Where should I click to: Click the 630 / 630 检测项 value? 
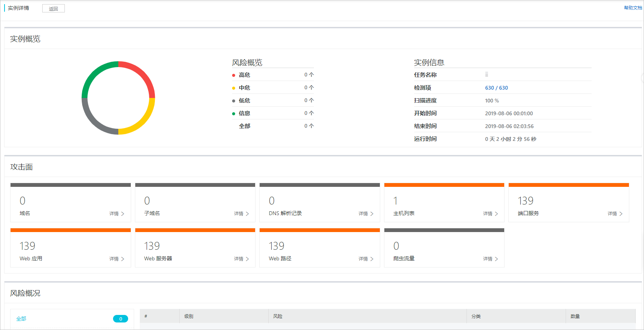pos(496,88)
